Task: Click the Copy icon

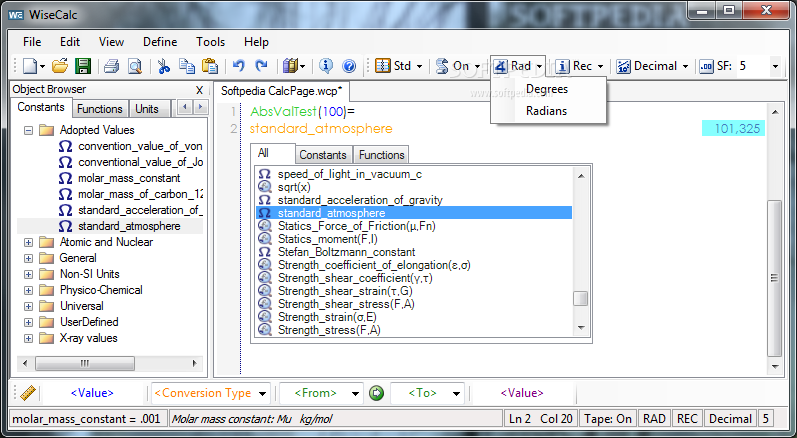Action: tap(187, 66)
